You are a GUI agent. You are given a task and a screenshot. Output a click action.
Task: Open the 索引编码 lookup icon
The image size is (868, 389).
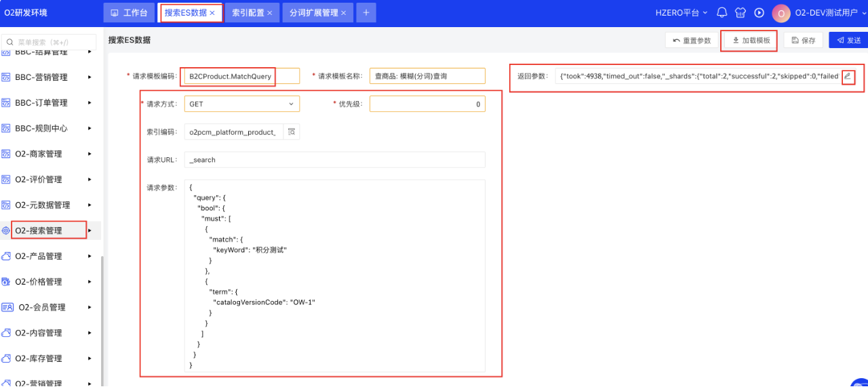(x=292, y=131)
